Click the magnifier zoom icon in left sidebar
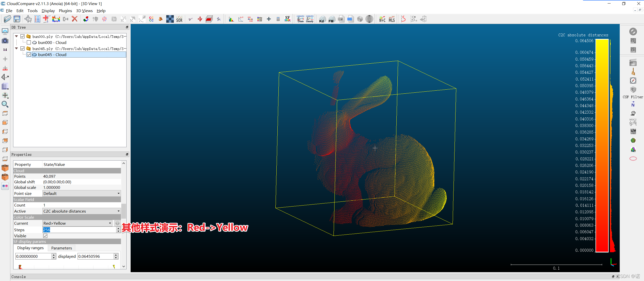 (x=5, y=104)
